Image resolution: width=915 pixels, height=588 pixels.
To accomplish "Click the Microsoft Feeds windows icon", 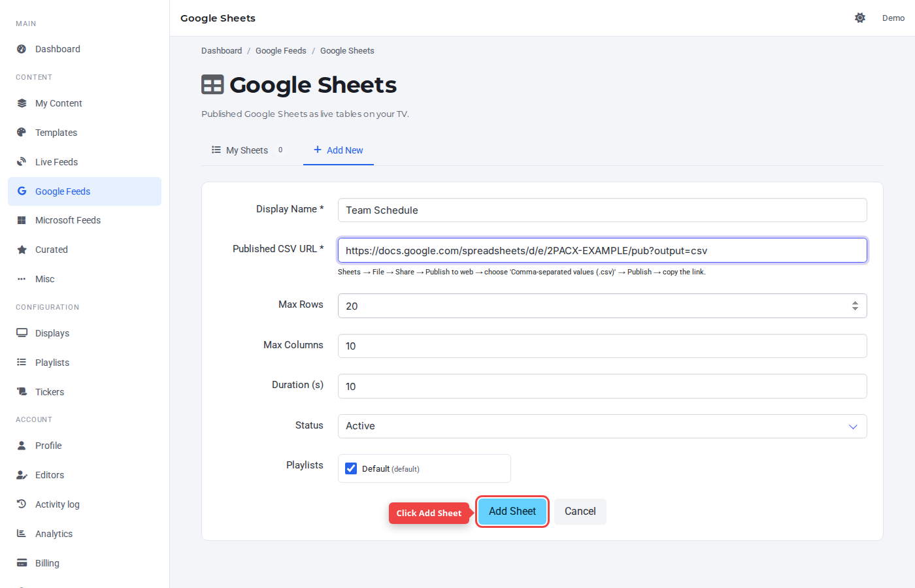I will pos(22,220).
